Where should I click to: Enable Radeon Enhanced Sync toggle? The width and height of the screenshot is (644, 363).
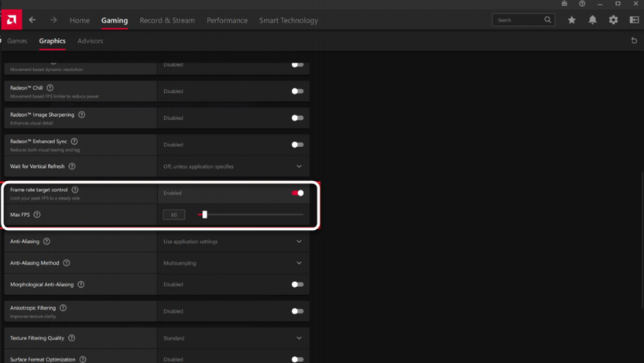297,145
